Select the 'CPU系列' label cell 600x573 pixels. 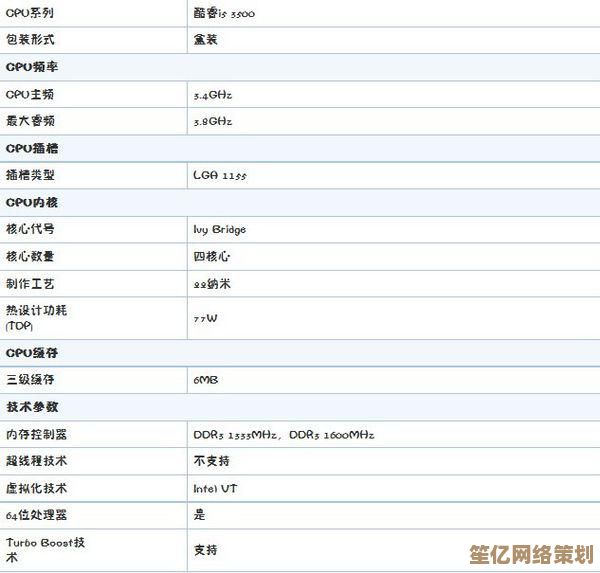pos(30,13)
